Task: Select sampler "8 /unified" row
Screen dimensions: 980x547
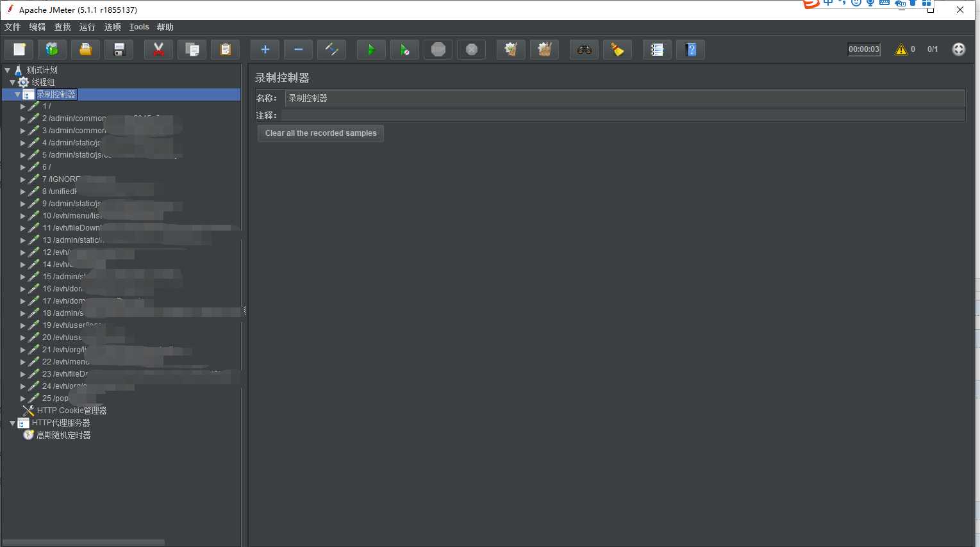Action: coord(60,192)
